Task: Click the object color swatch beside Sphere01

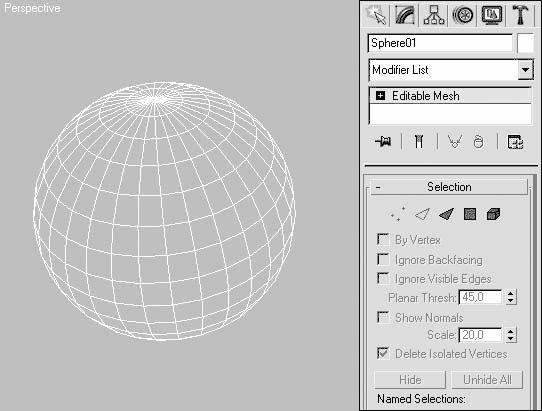Action: pyautogui.click(x=525, y=43)
